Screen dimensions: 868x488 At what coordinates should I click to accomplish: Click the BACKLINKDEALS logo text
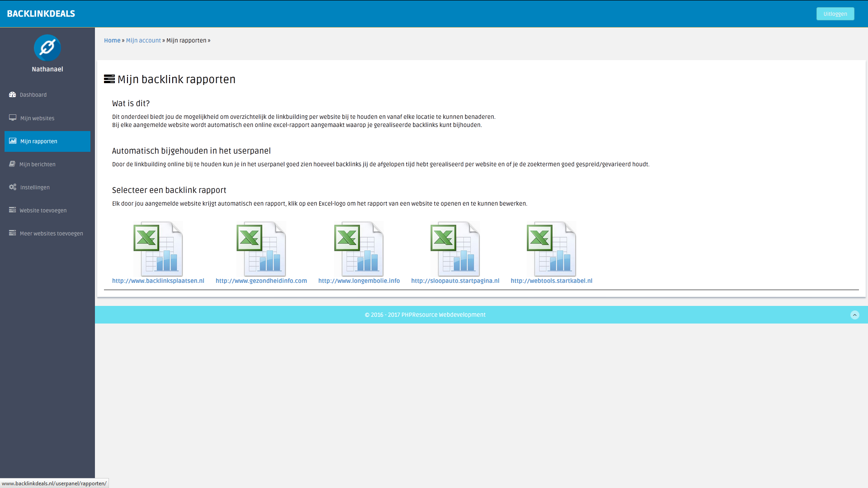tap(41, 14)
